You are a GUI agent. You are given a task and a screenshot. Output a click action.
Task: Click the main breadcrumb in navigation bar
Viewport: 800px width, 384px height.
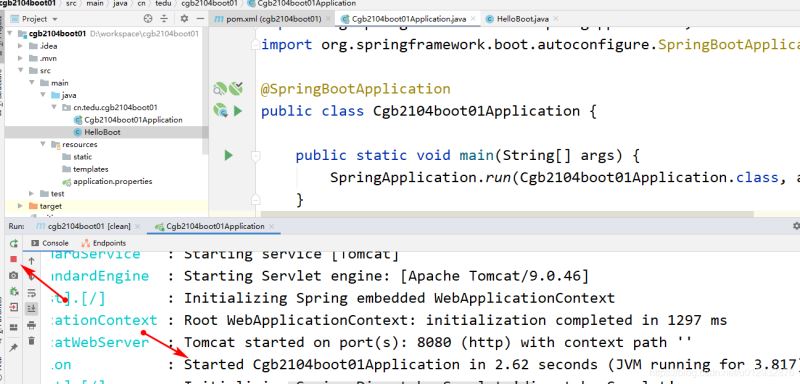coord(95,3)
